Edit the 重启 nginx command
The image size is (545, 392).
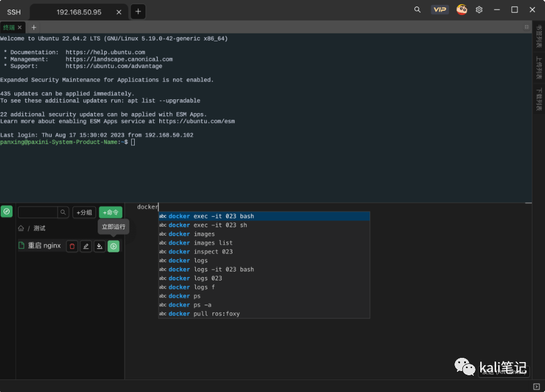coord(86,246)
